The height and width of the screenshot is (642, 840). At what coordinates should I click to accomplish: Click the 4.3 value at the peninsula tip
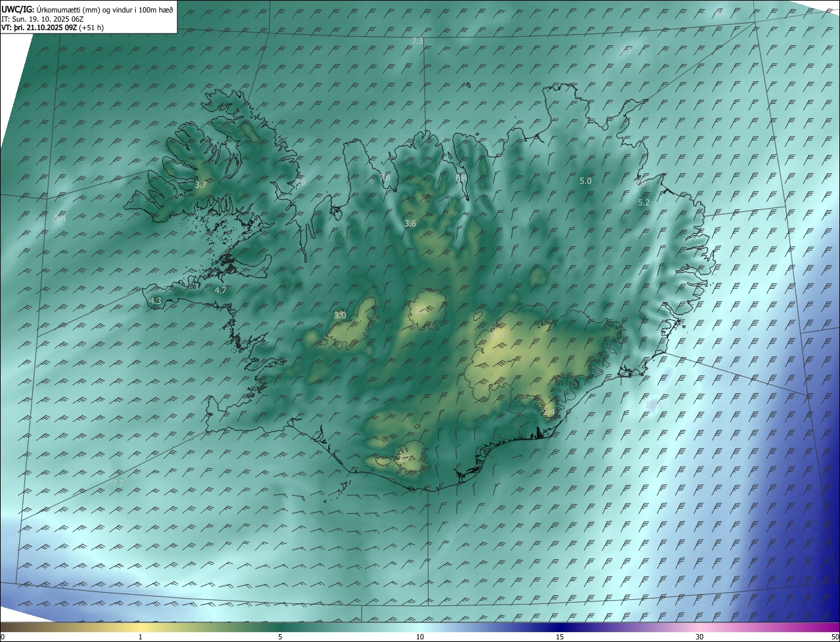coord(156,301)
